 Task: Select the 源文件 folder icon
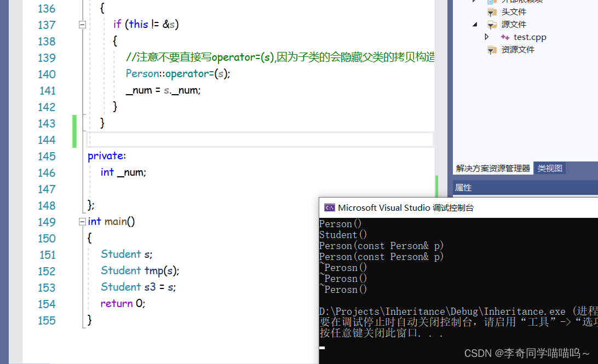point(492,25)
